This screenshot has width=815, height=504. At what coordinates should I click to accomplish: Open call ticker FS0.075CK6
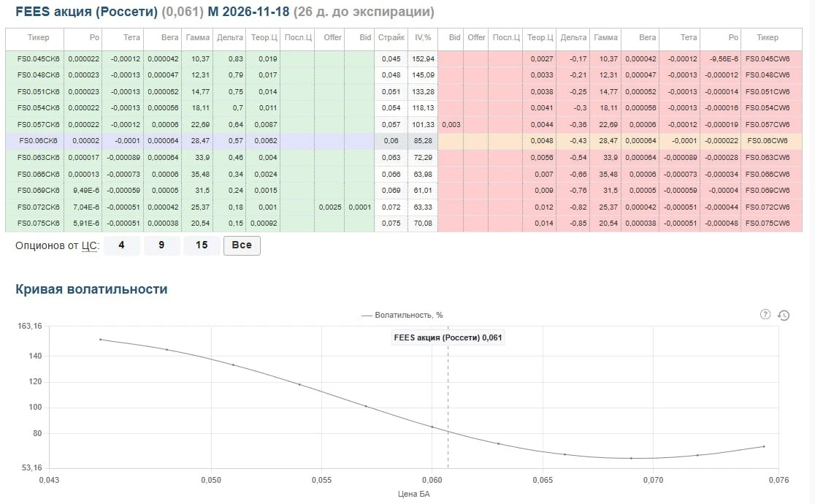pos(39,223)
